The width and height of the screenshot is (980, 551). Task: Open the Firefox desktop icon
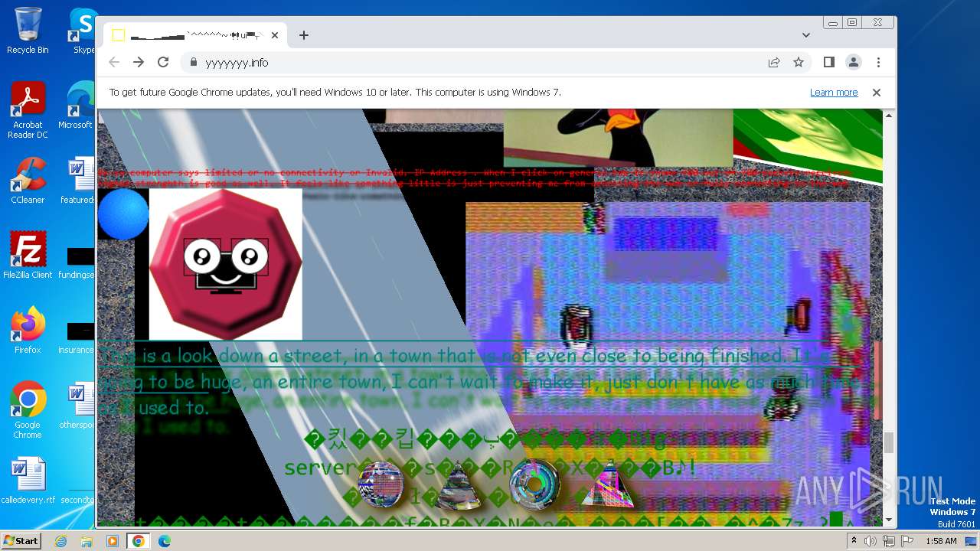pyautogui.click(x=28, y=331)
